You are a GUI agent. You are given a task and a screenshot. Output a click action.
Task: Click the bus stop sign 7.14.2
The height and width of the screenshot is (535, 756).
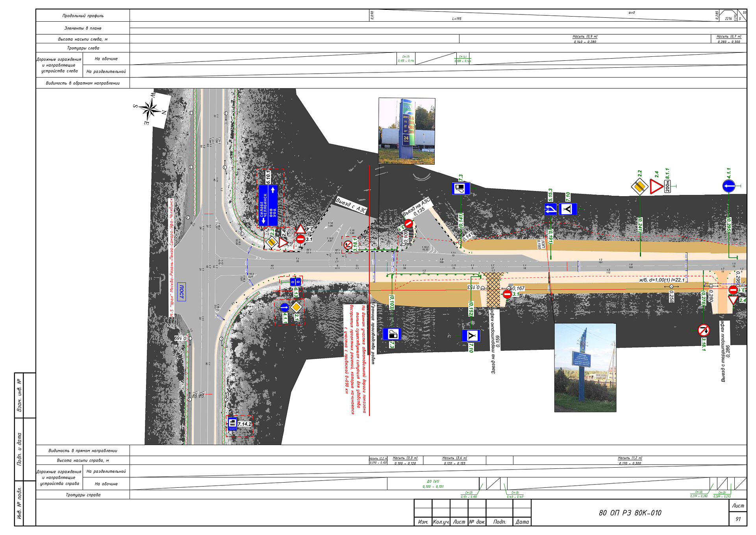click(233, 424)
